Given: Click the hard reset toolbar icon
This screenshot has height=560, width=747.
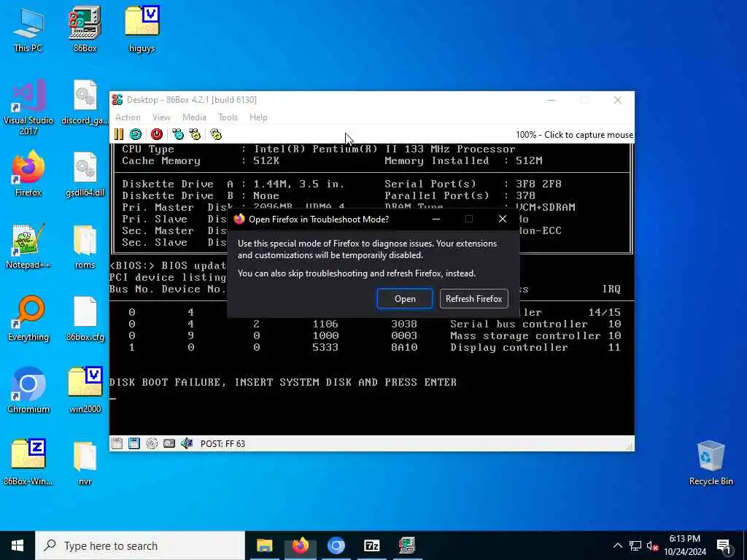Looking at the screenshot, I should click(136, 134).
